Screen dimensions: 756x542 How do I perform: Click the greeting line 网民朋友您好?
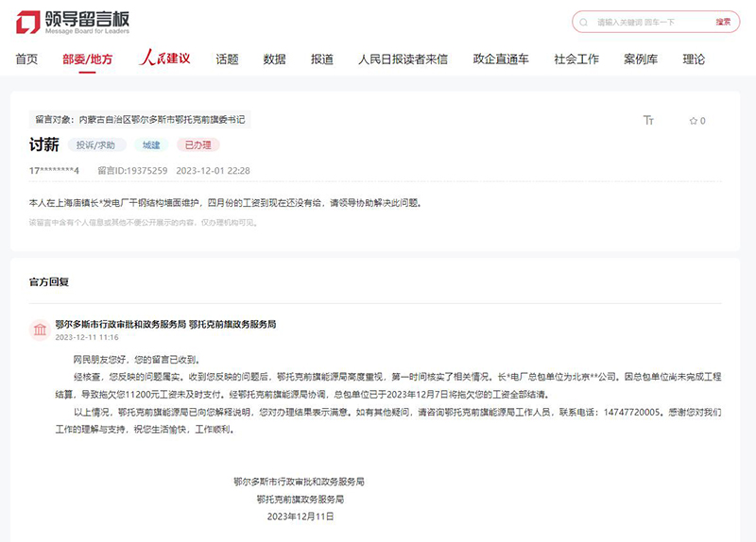(136, 360)
